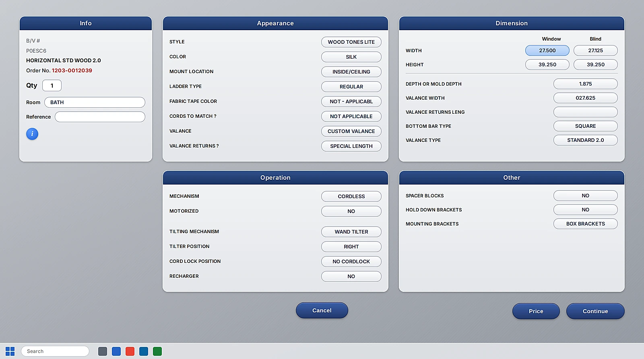Open Fabric Tape Color selector
This screenshot has height=359, width=644.
[x=351, y=102]
